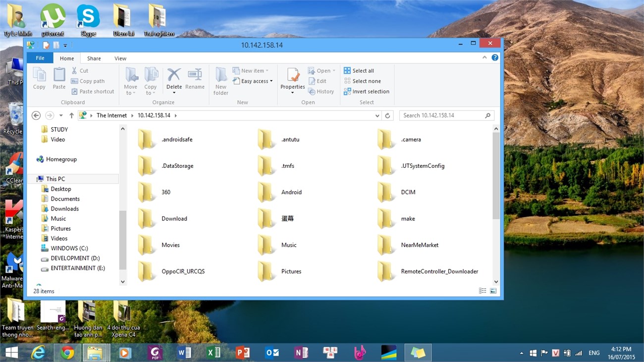Screen dimensions: 644x362
Task: Switch to large icons view in status bar
Action: (493, 291)
